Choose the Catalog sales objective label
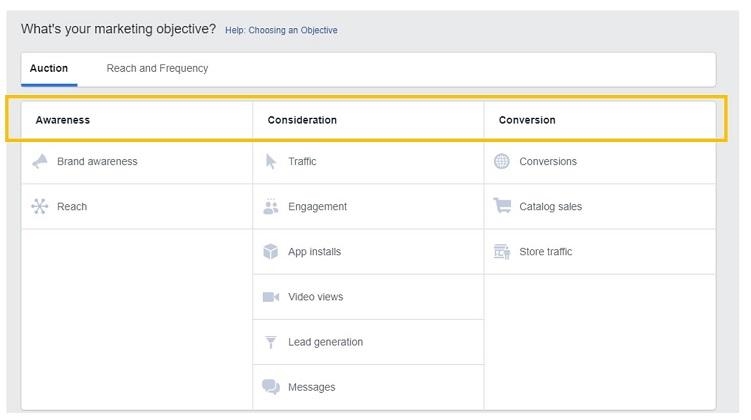The image size is (751, 420). coord(550,207)
